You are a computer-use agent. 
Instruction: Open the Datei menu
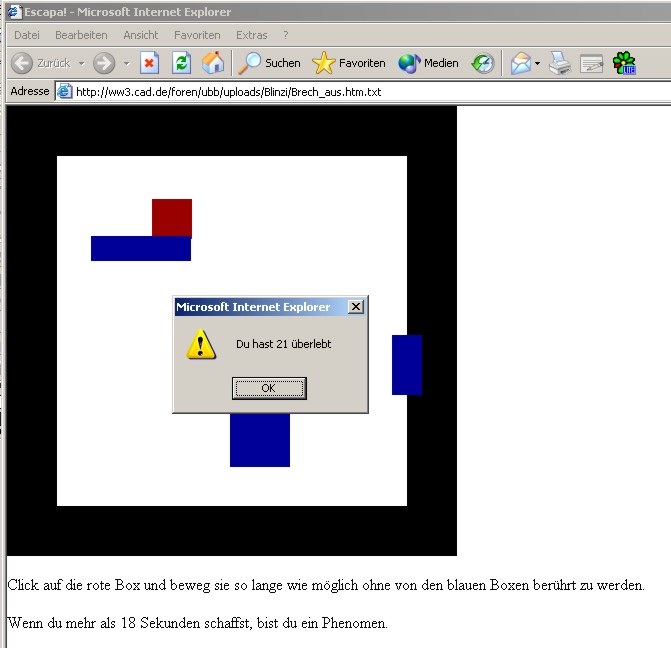coord(27,35)
